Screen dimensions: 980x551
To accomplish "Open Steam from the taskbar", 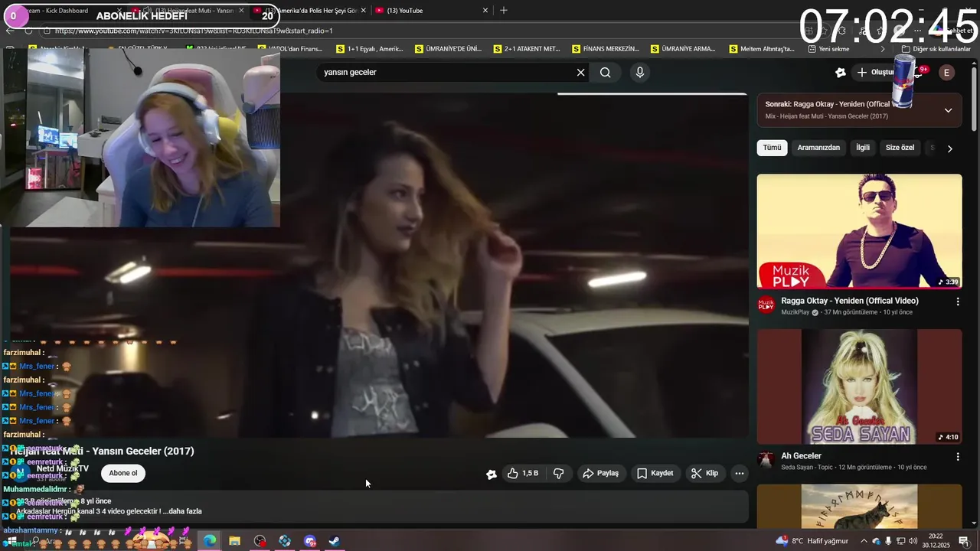I will coord(335,541).
